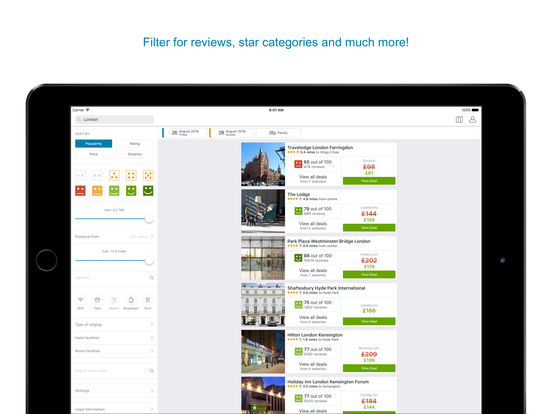
Task: Open the map view icon
Action: [x=459, y=120]
